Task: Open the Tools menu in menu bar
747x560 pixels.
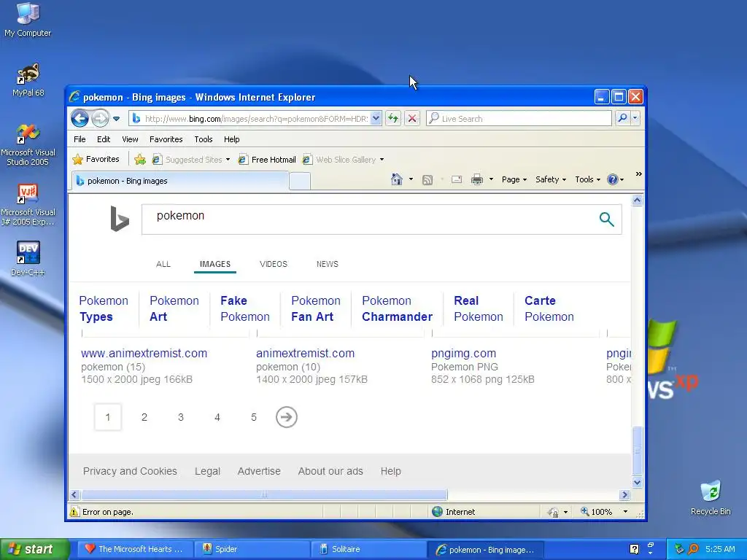Action: tap(203, 139)
